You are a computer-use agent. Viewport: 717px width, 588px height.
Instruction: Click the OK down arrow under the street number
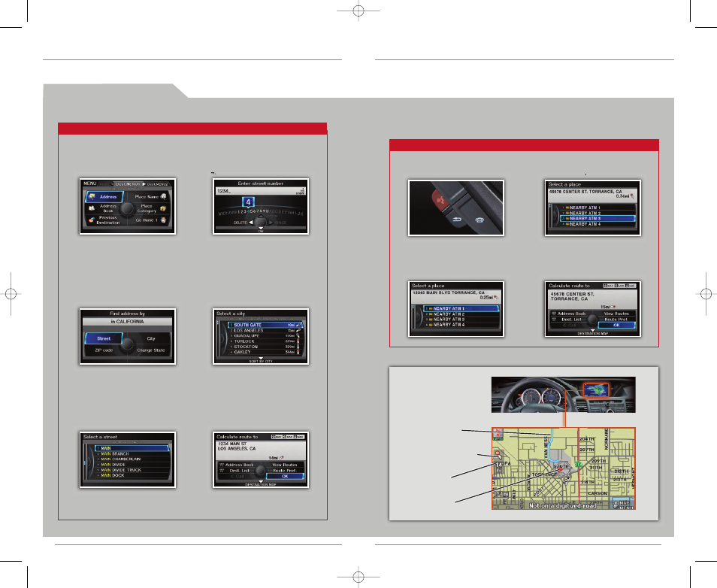pos(261,229)
